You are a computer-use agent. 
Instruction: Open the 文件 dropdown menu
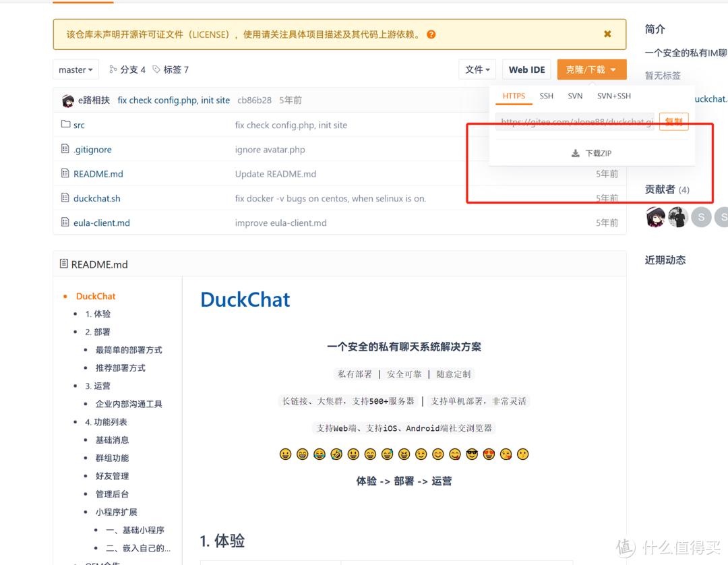pyautogui.click(x=477, y=69)
